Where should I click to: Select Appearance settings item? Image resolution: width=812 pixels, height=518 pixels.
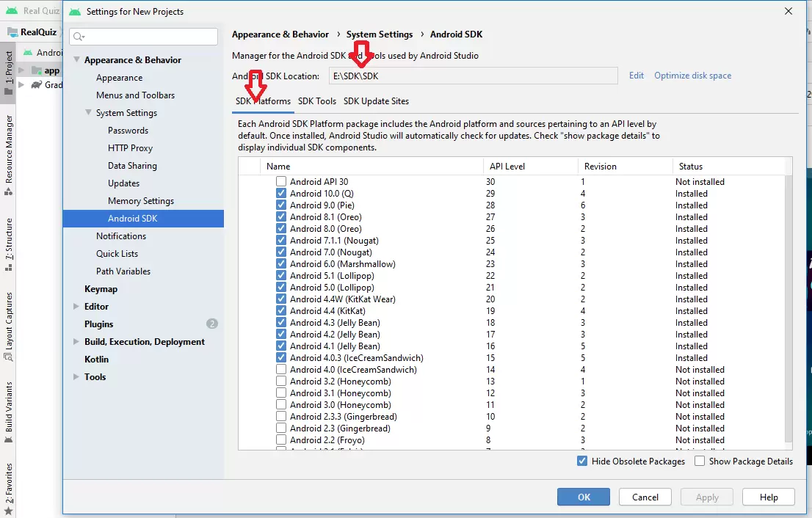pyautogui.click(x=119, y=78)
